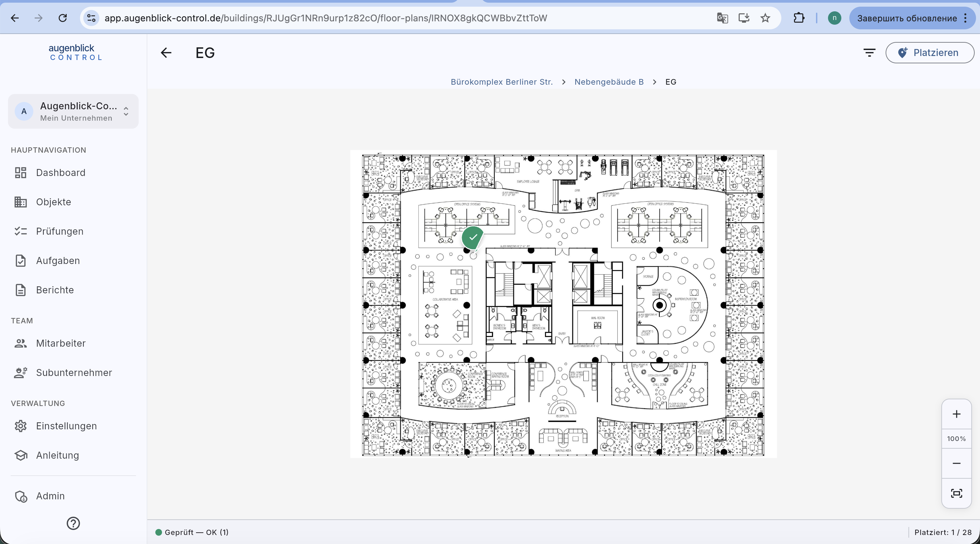The image size is (980, 544).
Task: Zoom in with the plus button
Action: tap(956, 414)
